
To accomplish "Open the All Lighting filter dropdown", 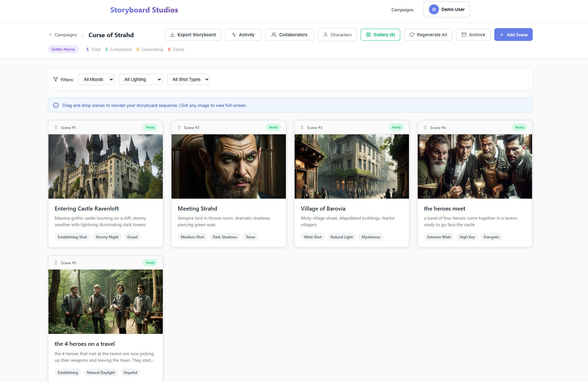I will pos(141,79).
